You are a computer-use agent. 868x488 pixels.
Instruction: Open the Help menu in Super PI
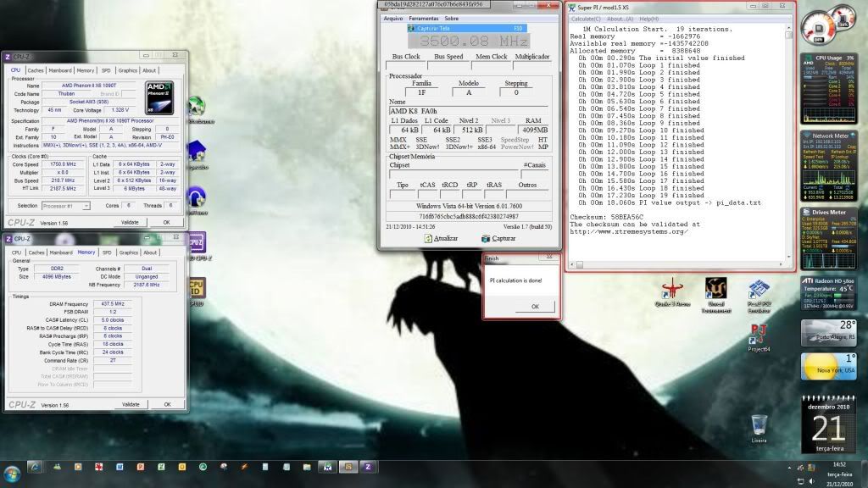pyautogui.click(x=648, y=19)
